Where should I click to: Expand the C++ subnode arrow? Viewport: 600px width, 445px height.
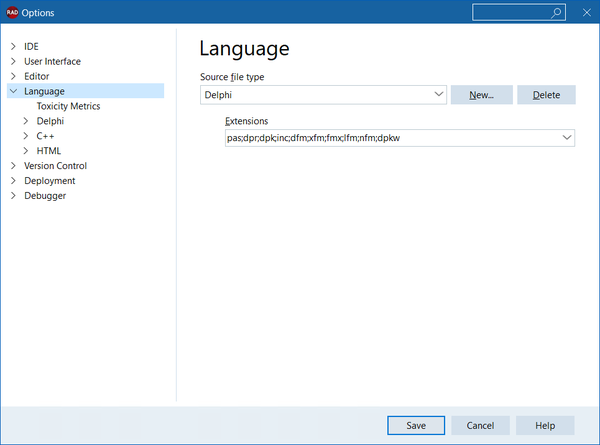coord(26,136)
